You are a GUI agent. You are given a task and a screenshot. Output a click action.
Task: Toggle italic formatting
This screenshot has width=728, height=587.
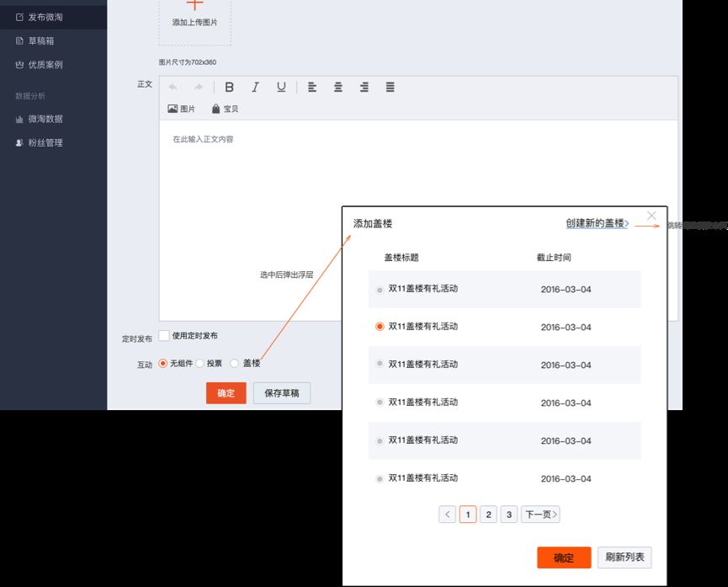click(255, 87)
